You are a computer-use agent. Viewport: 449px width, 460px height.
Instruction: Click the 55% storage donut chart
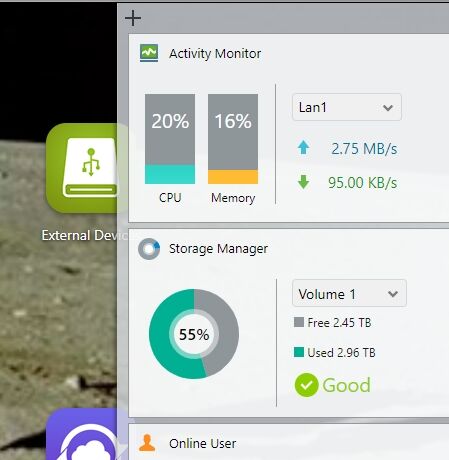click(194, 334)
